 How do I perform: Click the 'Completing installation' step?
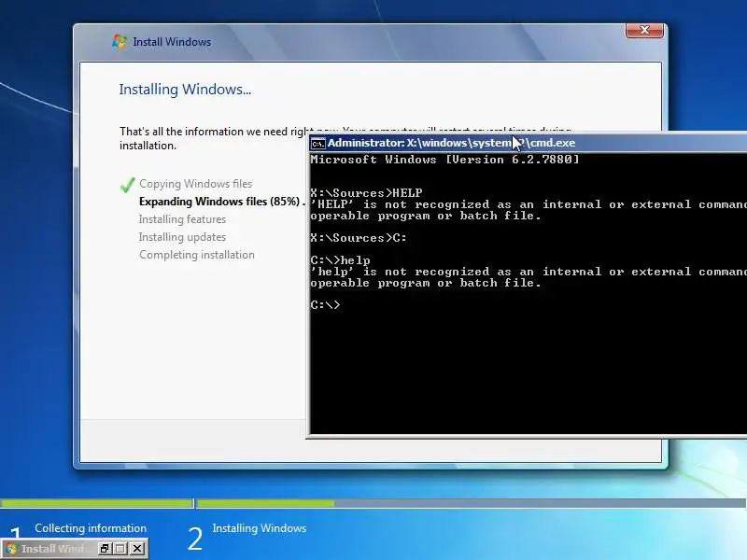[197, 255]
